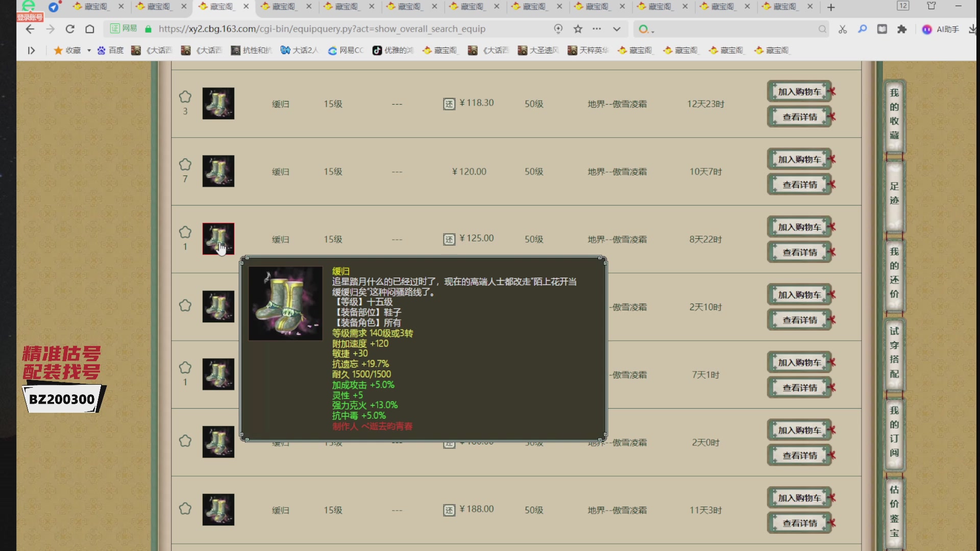This screenshot has width=980, height=551.
Task: Add the ¥188.00 item to cart
Action: 799,498
